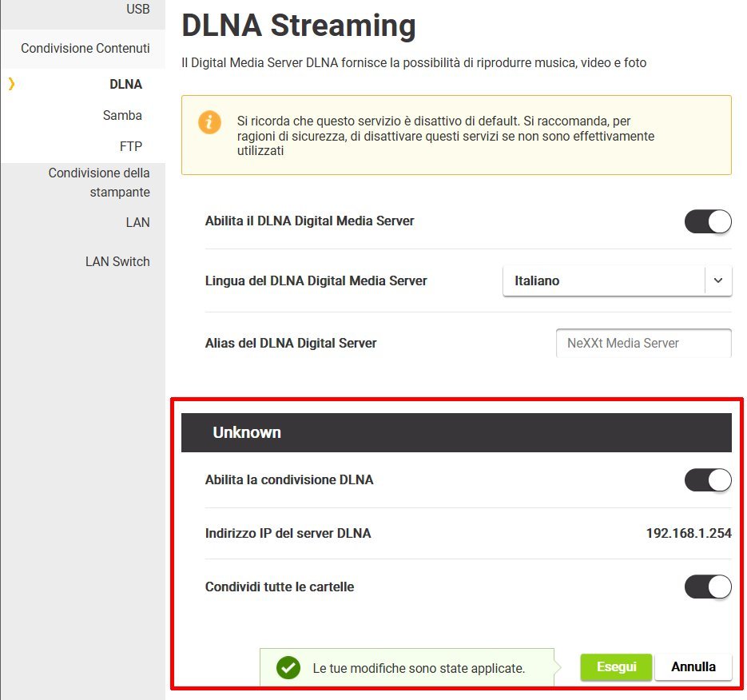747x700 pixels.
Task: Click the 'Alias del DLNA Digital Server' label
Action: click(x=291, y=343)
